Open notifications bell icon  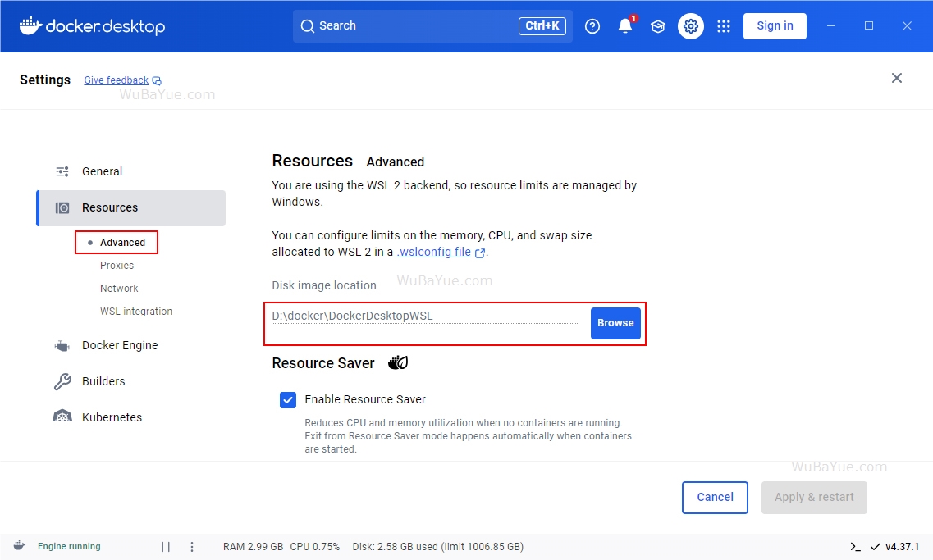point(624,26)
